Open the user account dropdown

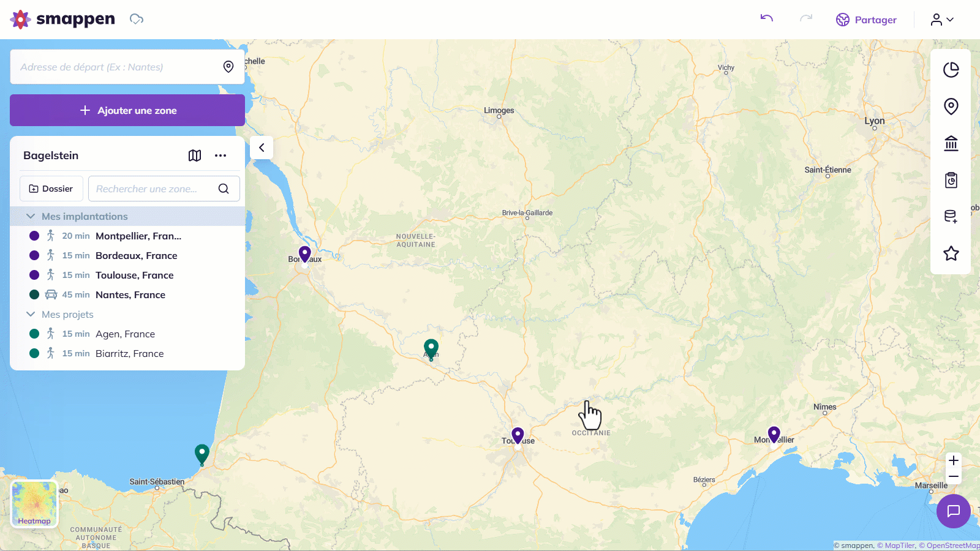[942, 20]
